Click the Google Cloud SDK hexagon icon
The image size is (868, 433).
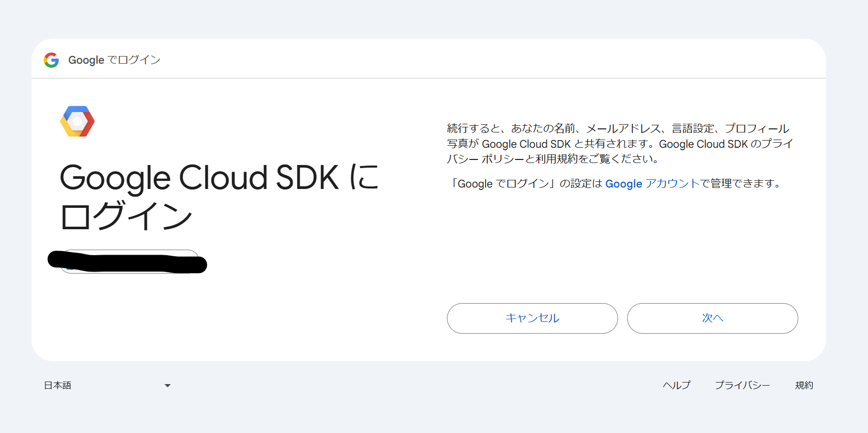(77, 121)
